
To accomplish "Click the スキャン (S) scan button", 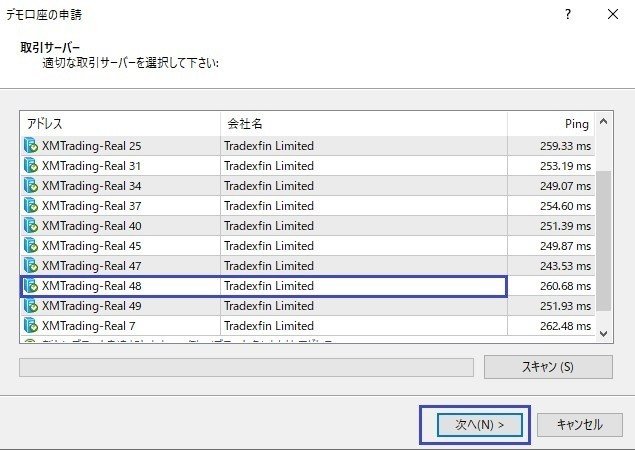I will [x=548, y=367].
